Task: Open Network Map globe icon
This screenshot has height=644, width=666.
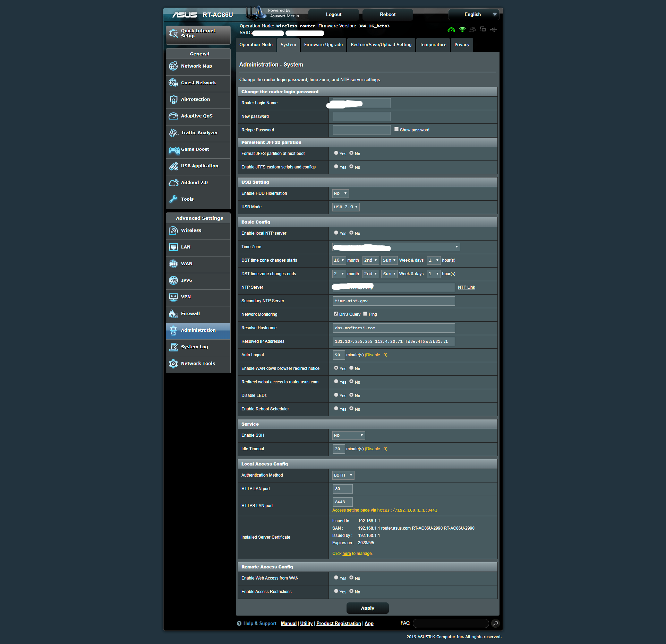Action: click(173, 66)
